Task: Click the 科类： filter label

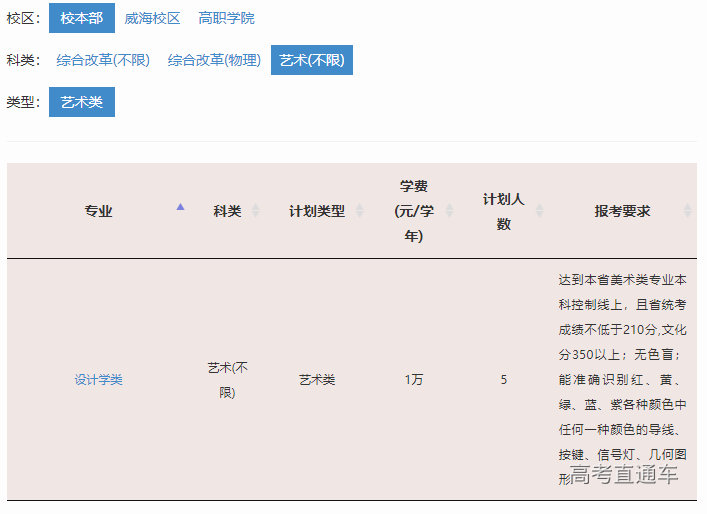Action: pyautogui.click(x=23, y=60)
